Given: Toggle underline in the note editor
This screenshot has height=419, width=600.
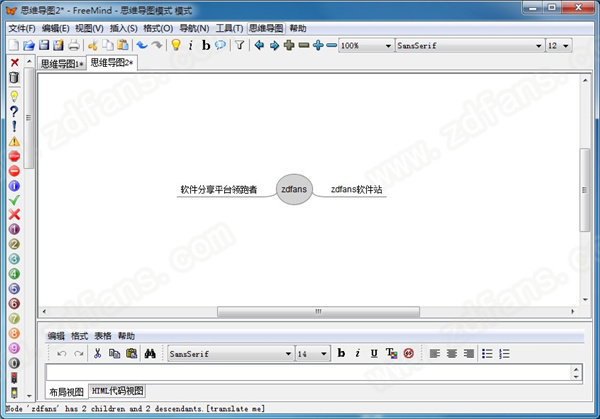Looking at the screenshot, I should (x=374, y=354).
